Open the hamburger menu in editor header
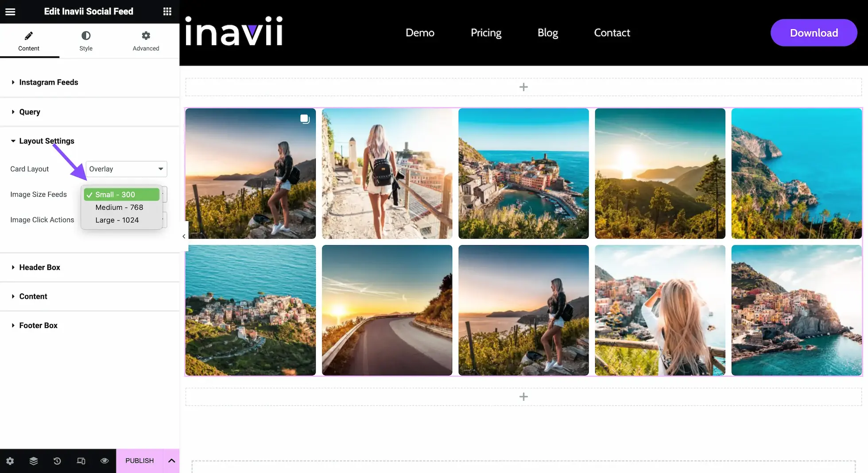The width and height of the screenshot is (868, 473). pyautogui.click(x=10, y=12)
